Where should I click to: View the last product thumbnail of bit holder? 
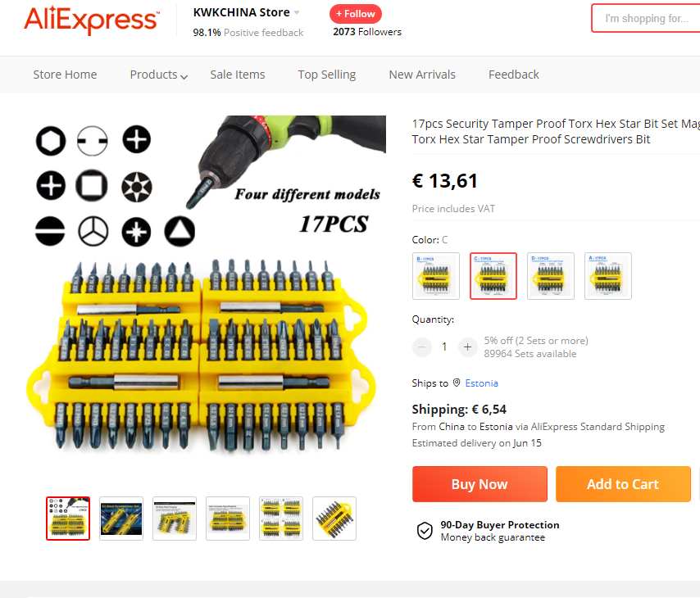pos(334,519)
